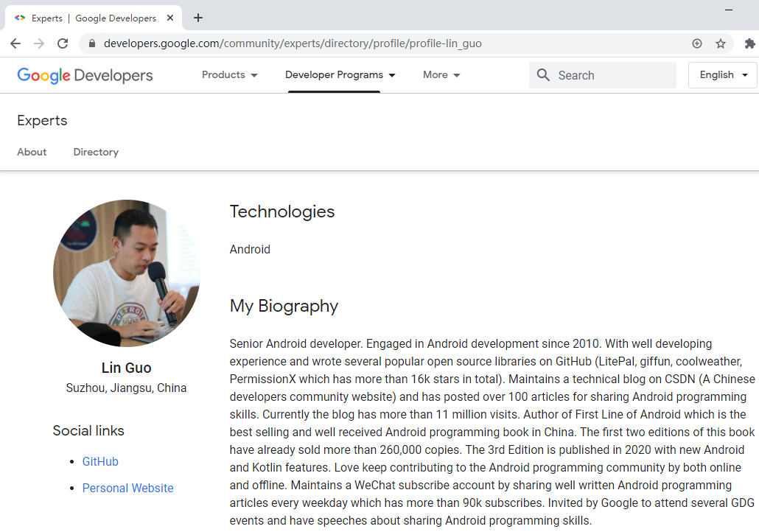
Task: Click the "My Biography" heading
Action: point(284,306)
